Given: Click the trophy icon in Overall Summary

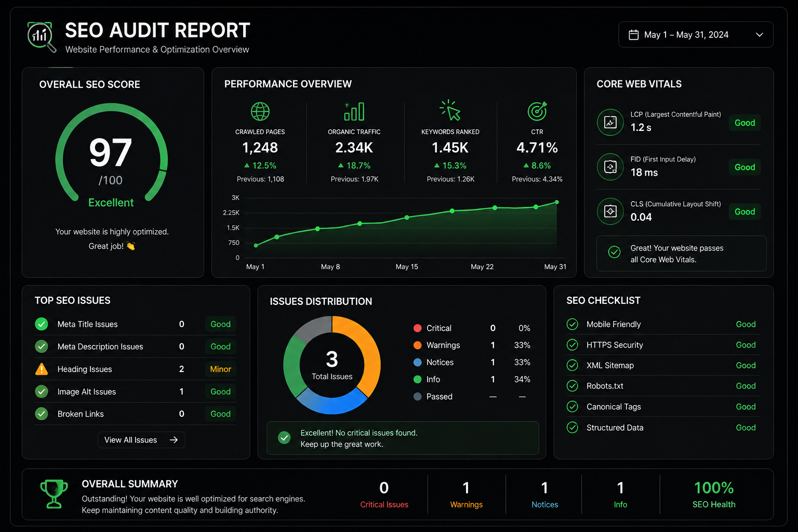Looking at the screenshot, I should [54, 494].
